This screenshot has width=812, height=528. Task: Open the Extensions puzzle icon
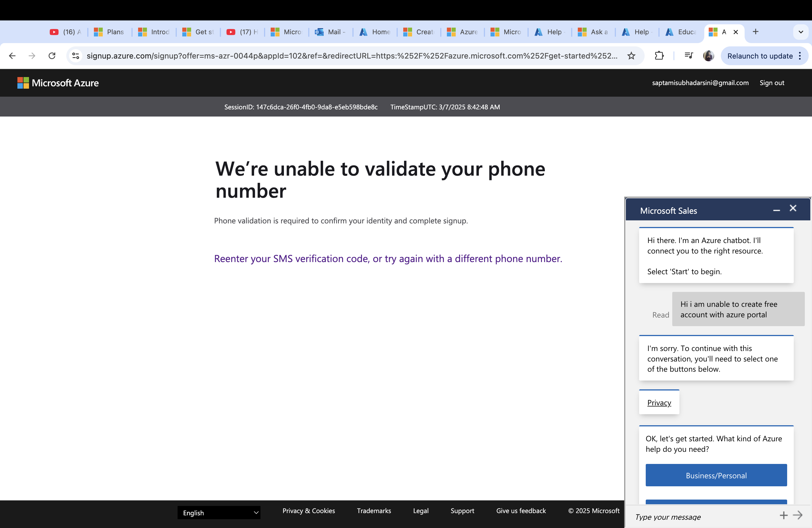pyautogui.click(x=659, y=56)
